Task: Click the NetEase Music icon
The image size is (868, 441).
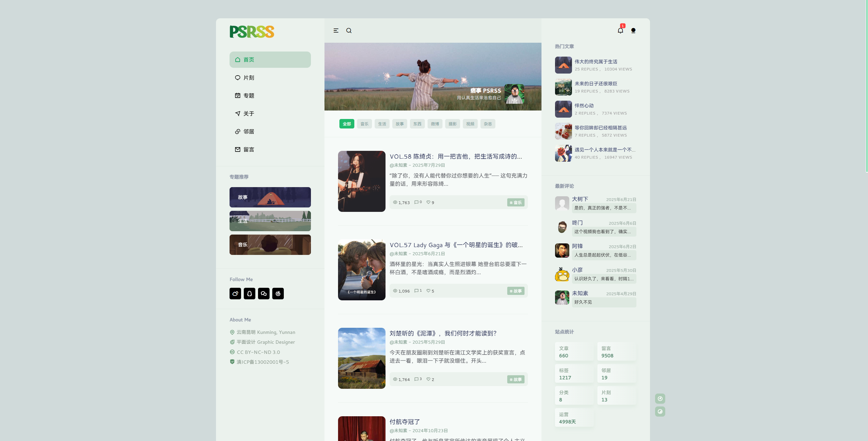Action: click(x=278, y=294)
